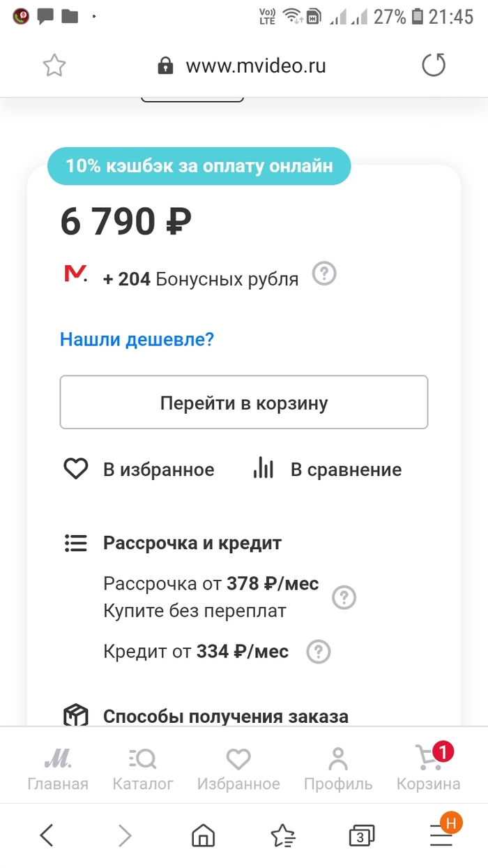
Task: Tap the help icon next to Бонусных рубля
Action: click(x=324, y=274)
